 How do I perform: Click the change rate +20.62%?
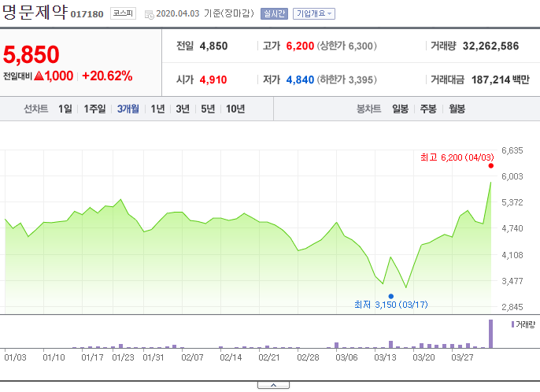(x=107, y=76)
